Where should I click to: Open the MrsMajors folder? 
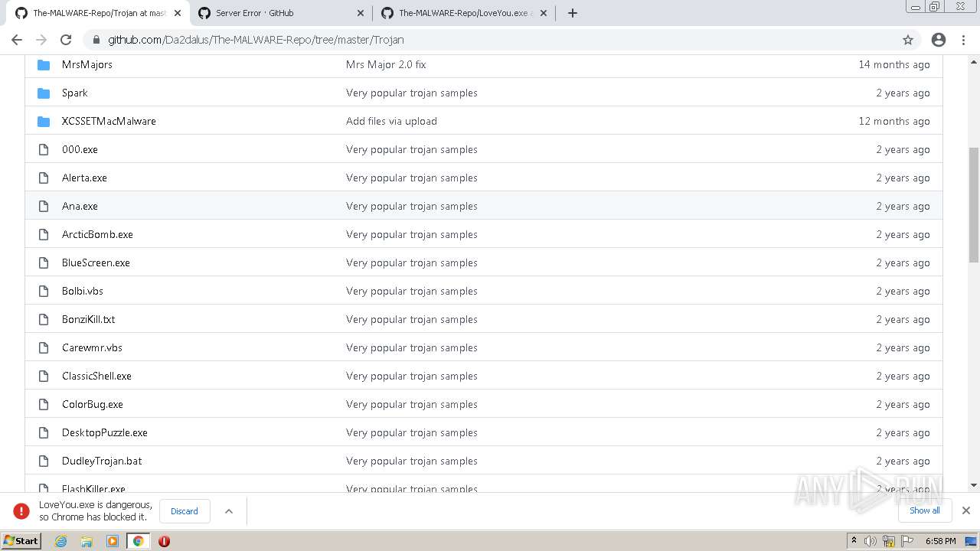tap(87, 64)
